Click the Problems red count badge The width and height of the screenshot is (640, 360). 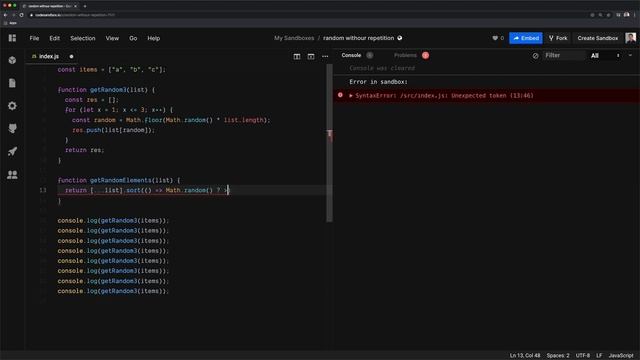425,55
